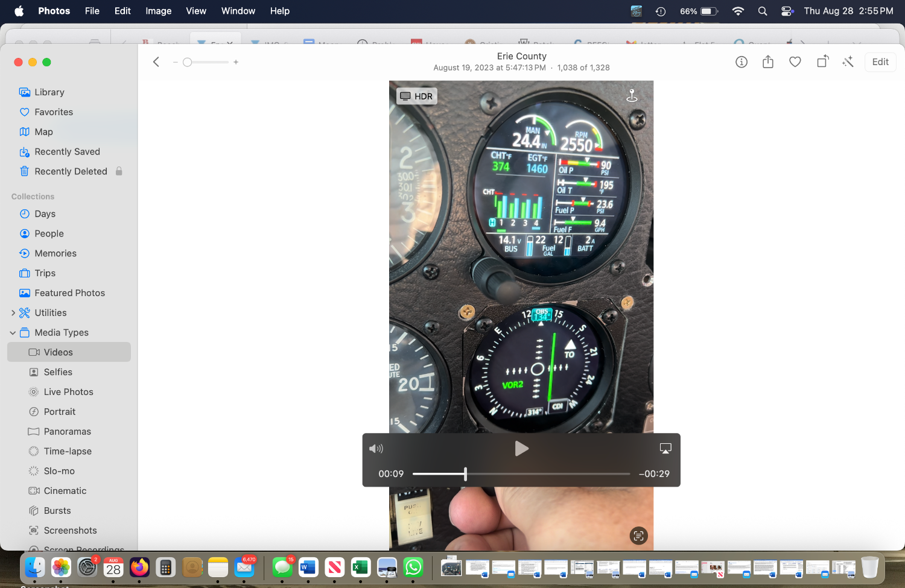Open the File menu
This screenshot has width=905, height=588.
coord(92,11)
